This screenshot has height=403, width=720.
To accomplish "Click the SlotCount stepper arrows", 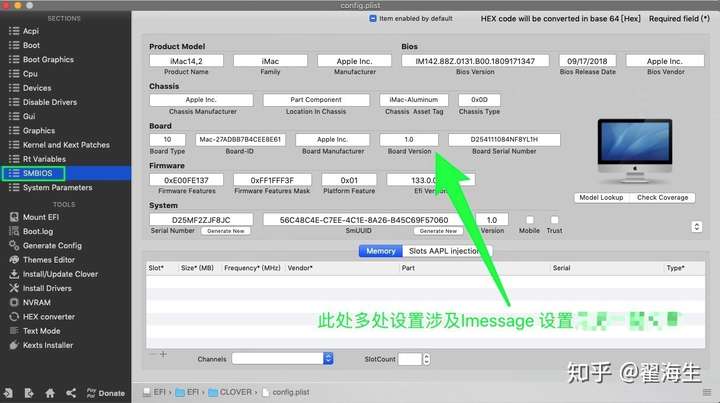I will (427, 359).
